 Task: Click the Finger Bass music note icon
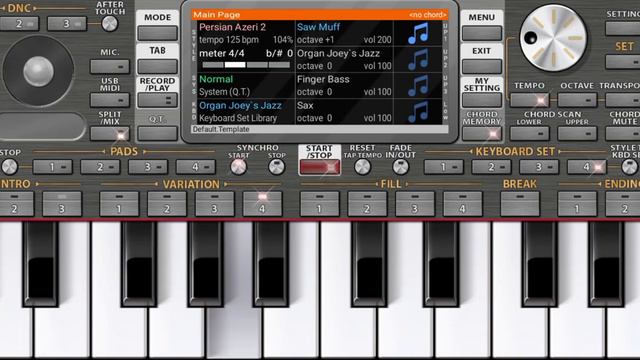click(x=418, y=85)
